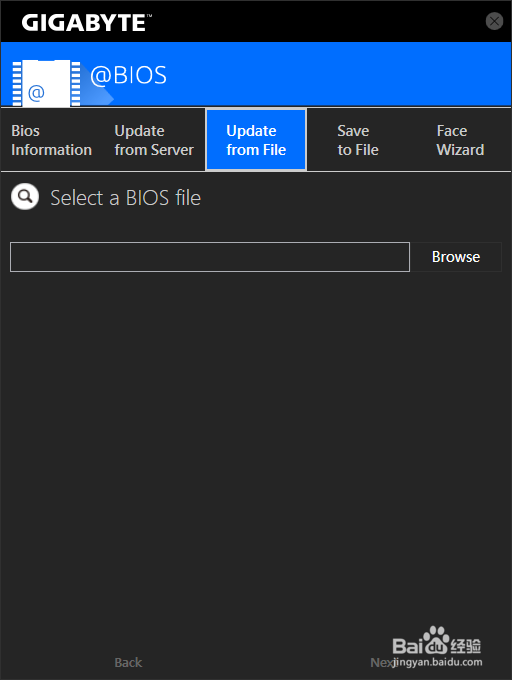The height and width of the screenshot is (680, 512).
Task: Switch to Update from Server tab
Action: pyautogui.click(x=154, y=140)
